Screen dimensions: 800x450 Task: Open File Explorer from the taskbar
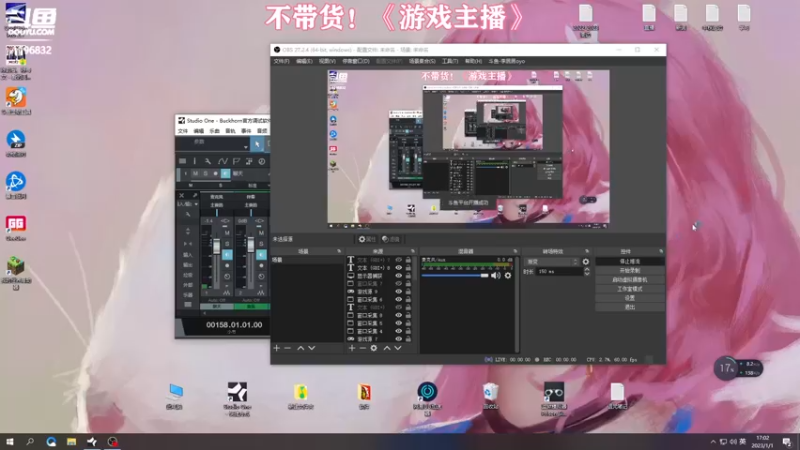tap(71, 442)
